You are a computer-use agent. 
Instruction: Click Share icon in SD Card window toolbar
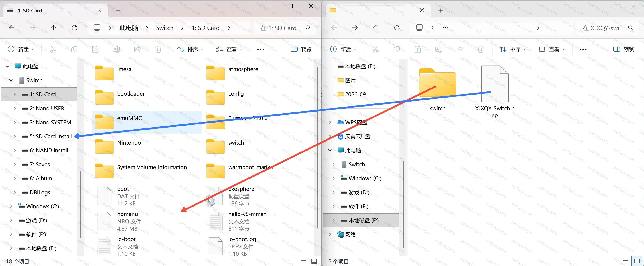[x=137, y=49]
